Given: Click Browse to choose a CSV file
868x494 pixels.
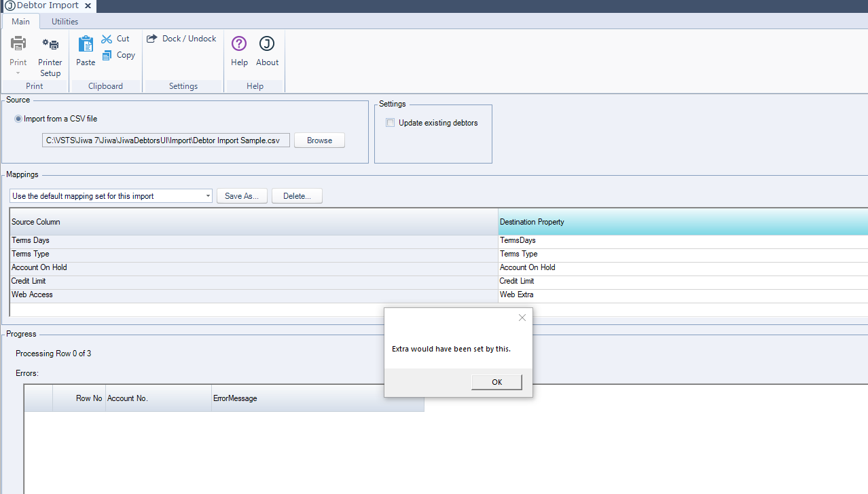Looking at the screenshot, I should 319,140.
